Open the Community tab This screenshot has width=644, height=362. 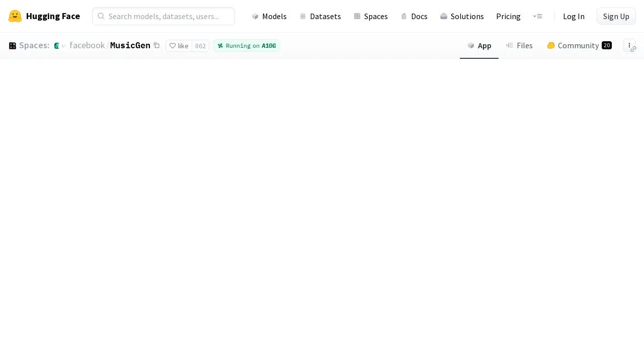579,45
